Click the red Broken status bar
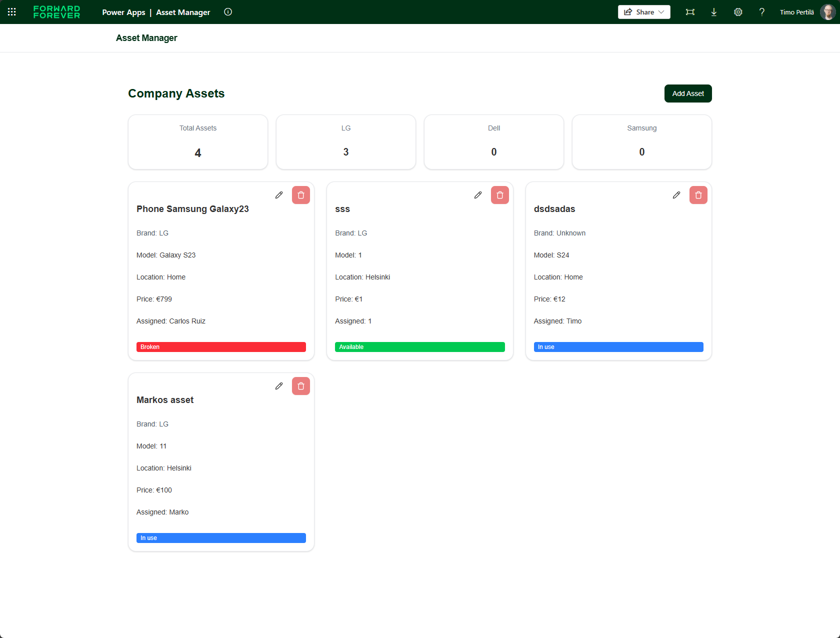This screenshot has width=840, height=638. (x=221, y=347)
